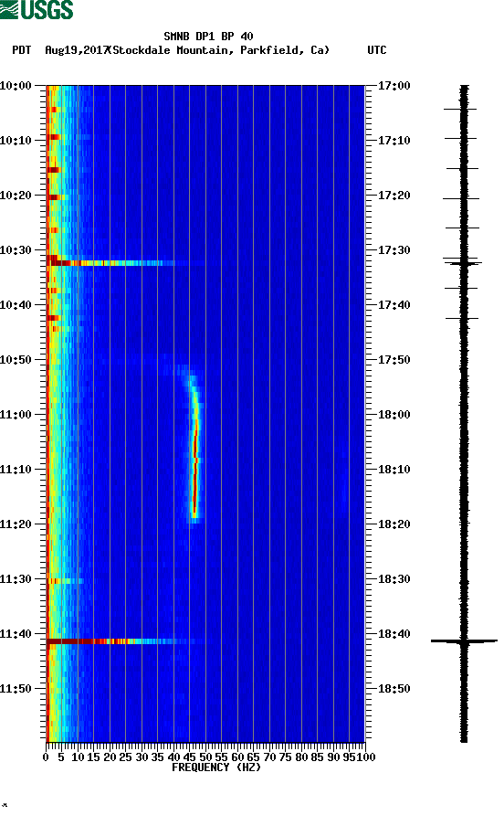Click the 50 Hz frequency axis label

click(x=205, y=757)
